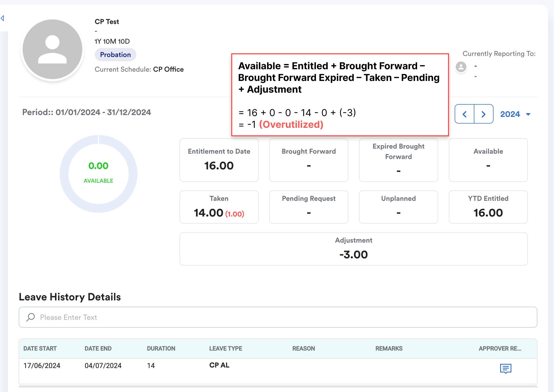
Task: Sort by DATE START column header
Action: [x=40, y=349]
